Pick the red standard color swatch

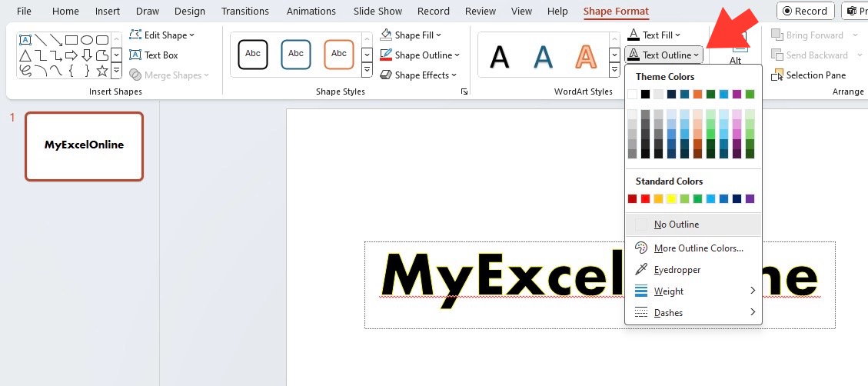tap(646, 198)
